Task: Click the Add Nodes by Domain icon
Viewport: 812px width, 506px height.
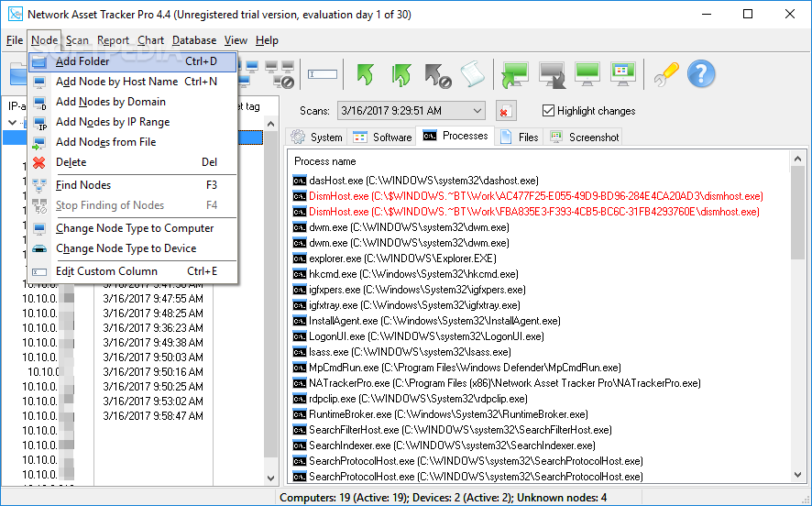Action: click(x=40, y=102)
